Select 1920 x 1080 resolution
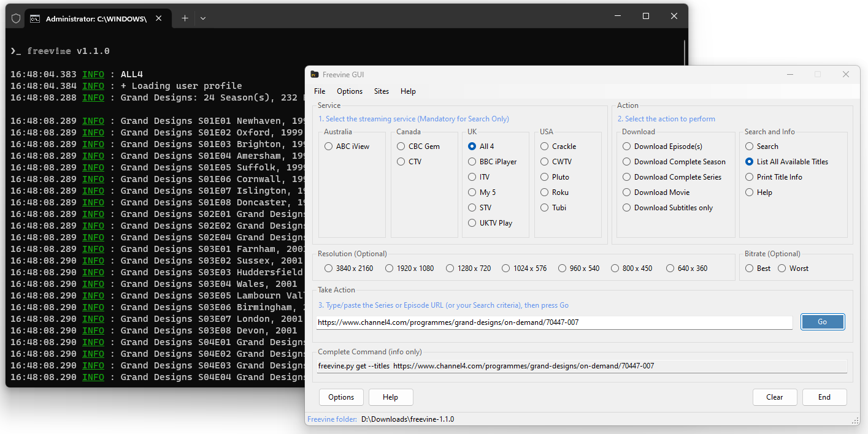 click(x=389, y=268)
